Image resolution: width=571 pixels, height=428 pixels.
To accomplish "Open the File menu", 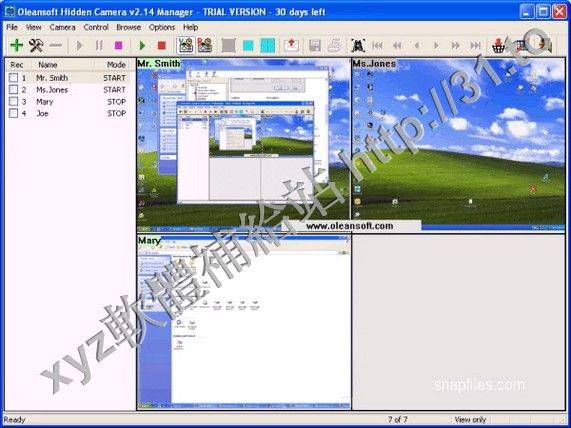I will coord(12,27).
